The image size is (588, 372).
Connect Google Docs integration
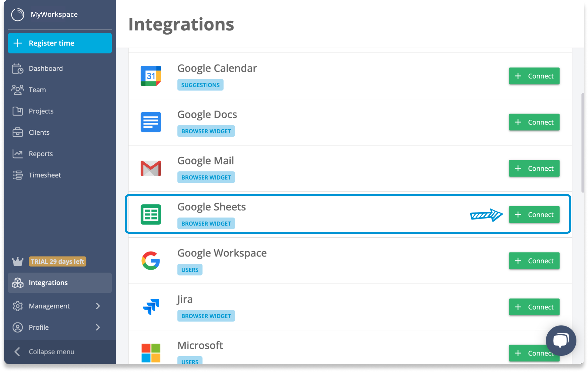click(x=534, y=122)
